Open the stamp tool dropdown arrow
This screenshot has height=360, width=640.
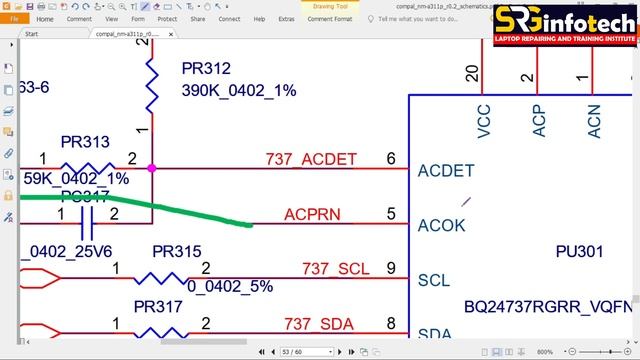(103, 7)
